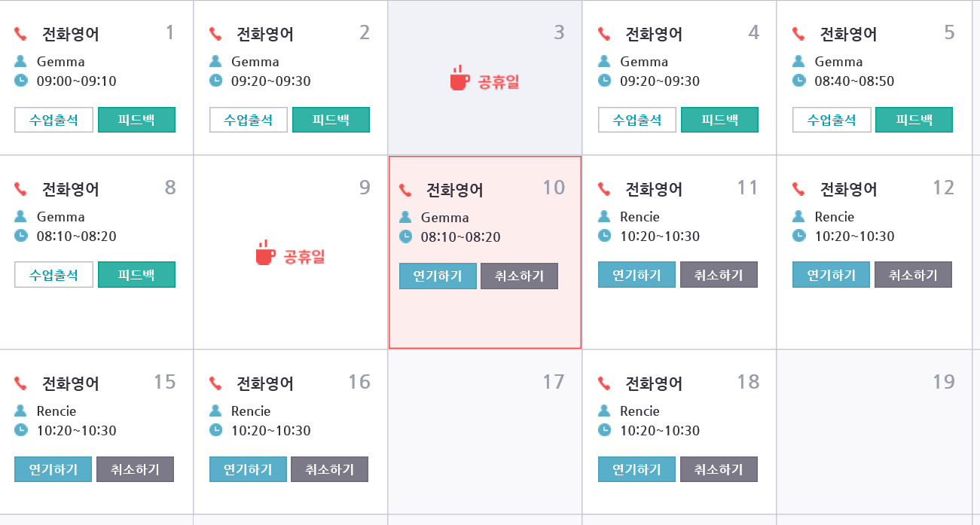
Task: Select the empty day 17 cell
Action: click(x=485, y=437)
